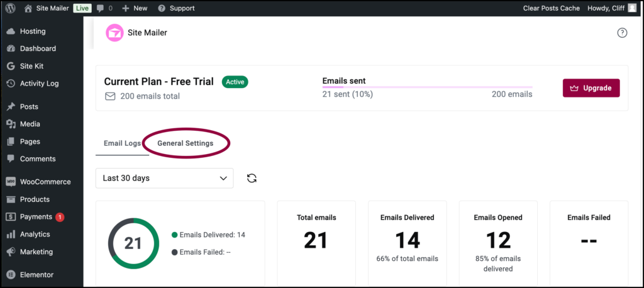This screenshot has width=644, height=288.
Task: Click the Emails sent progress bar
Action: click(x=427, y=87)
